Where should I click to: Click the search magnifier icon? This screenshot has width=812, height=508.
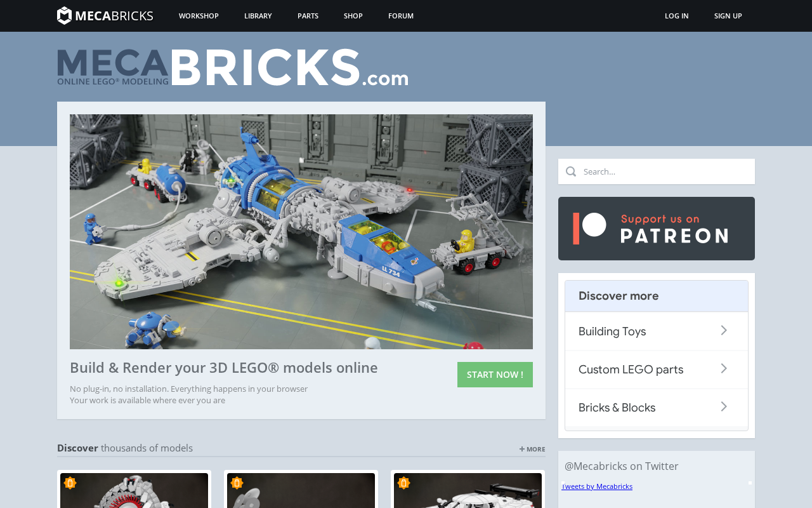(x=571, y=171)
